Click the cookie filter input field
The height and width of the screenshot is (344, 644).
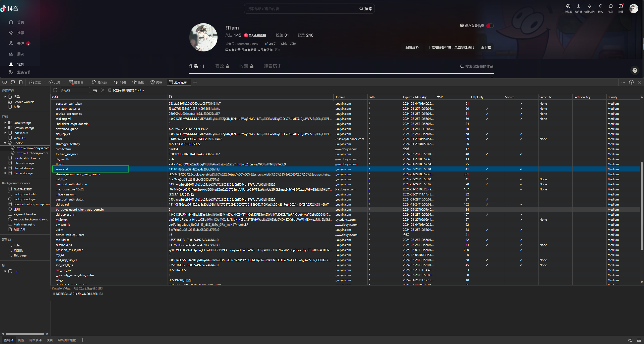75,90
